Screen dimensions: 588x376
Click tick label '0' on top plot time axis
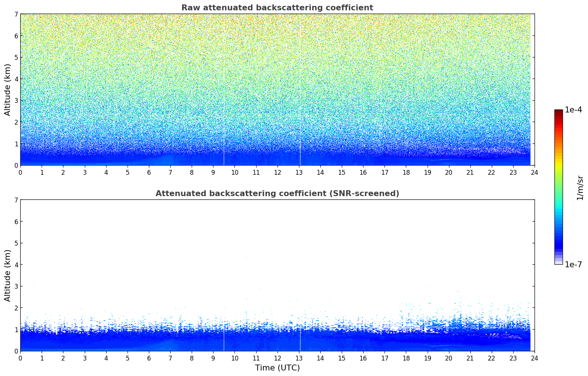[x=20, y=173]
